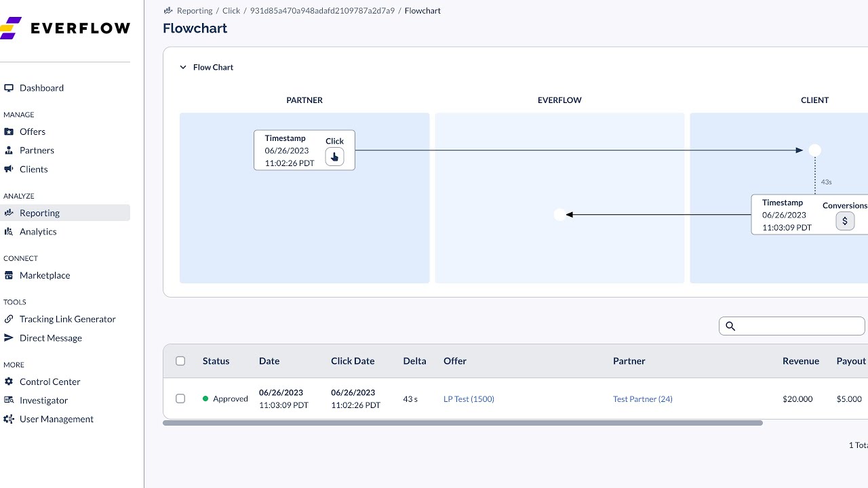Click the User Management icon
This screenshot has height=488, width=868.
[9, 420]
